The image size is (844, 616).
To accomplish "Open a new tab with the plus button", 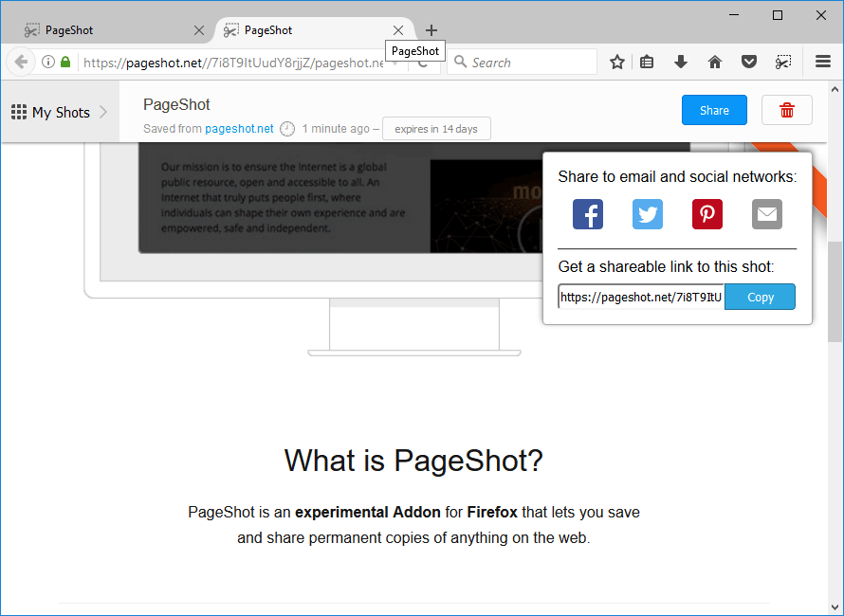I will click(431, 29).
